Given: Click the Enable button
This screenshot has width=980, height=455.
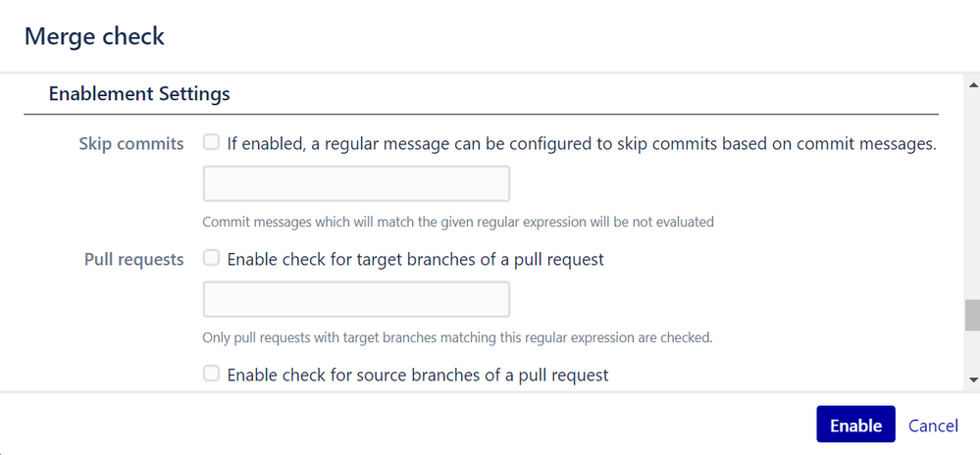Looking at the screenshot, I should [855, 425].
